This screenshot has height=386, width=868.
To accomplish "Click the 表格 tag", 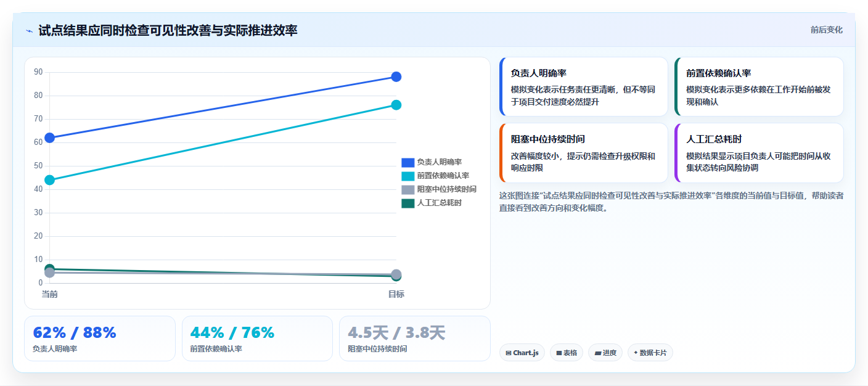I will pos(567,353).
